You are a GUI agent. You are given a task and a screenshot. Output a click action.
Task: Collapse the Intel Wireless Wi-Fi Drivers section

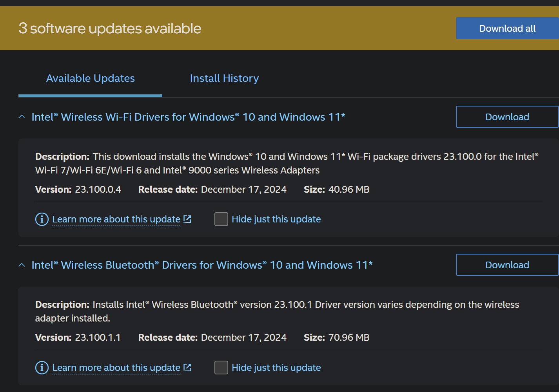click(x=22, y=117)
